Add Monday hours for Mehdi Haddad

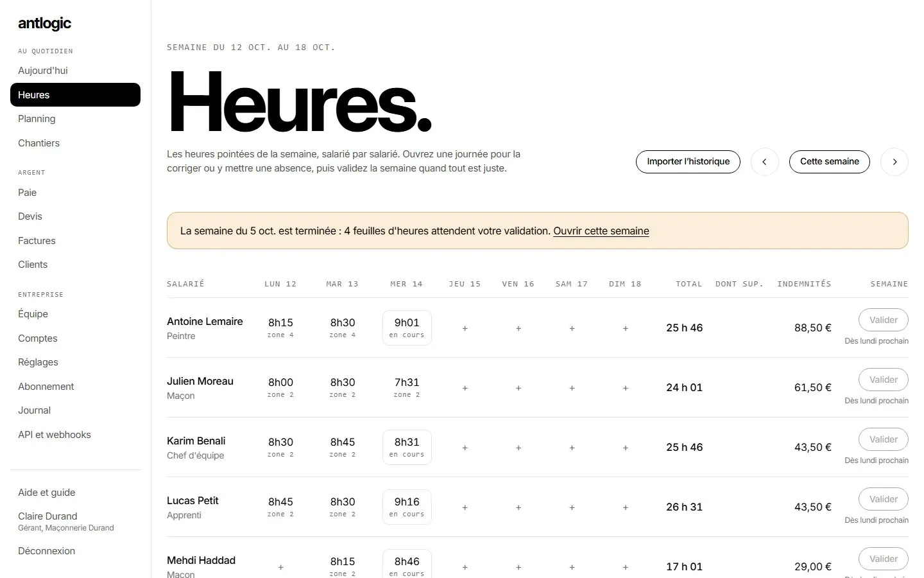tap(280, 567)
